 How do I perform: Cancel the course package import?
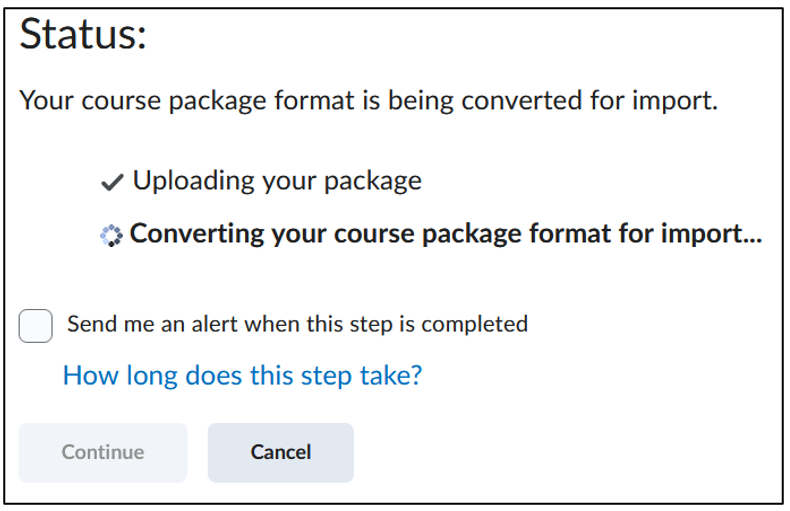click(281, 453)
